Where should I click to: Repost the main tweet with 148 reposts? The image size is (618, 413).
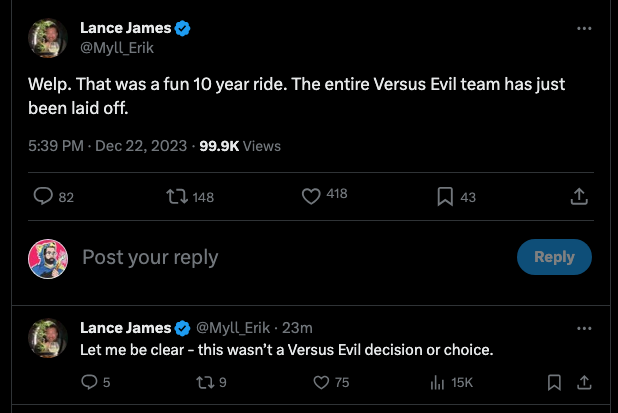point(177,196)
